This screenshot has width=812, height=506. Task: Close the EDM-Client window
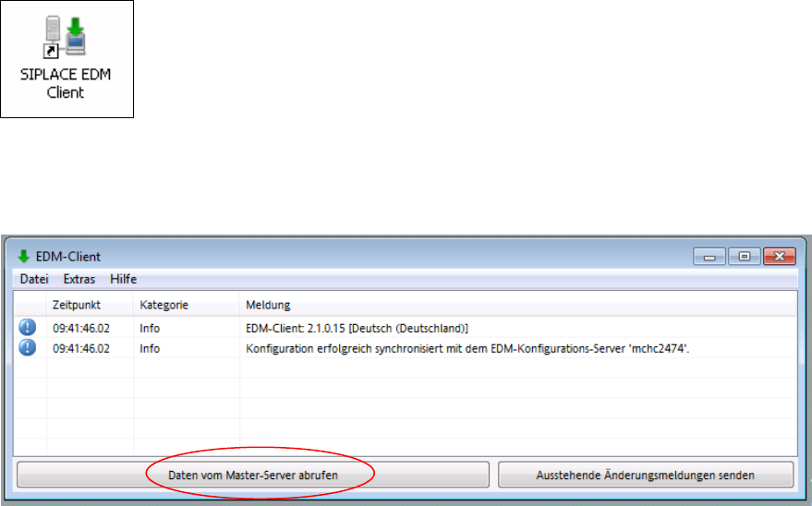[780, 257]
